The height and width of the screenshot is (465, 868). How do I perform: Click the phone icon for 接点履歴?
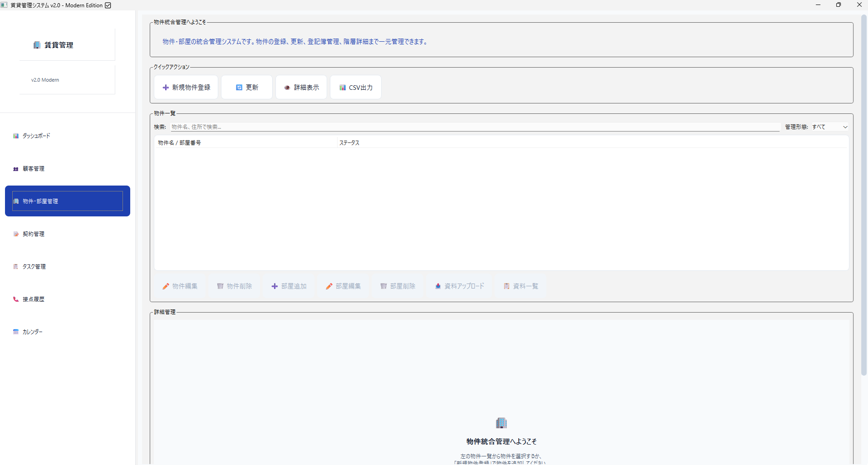(x=16, y=299)
